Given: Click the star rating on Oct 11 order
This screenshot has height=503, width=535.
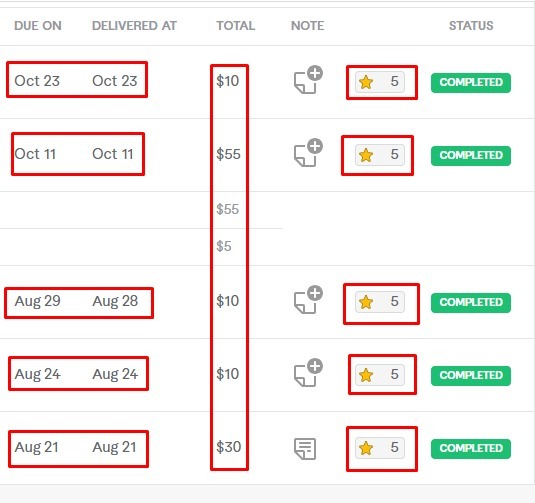Looking at the screenshot, I should (380, 155).
